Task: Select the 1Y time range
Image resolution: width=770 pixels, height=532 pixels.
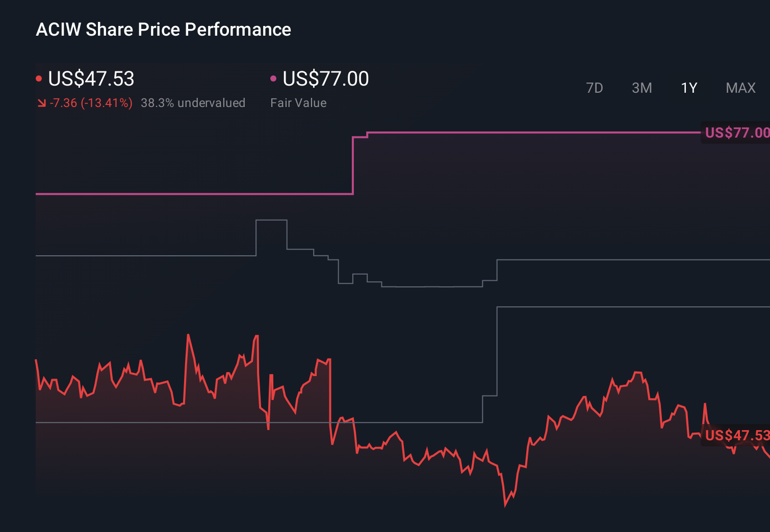Action: (688, 88)
